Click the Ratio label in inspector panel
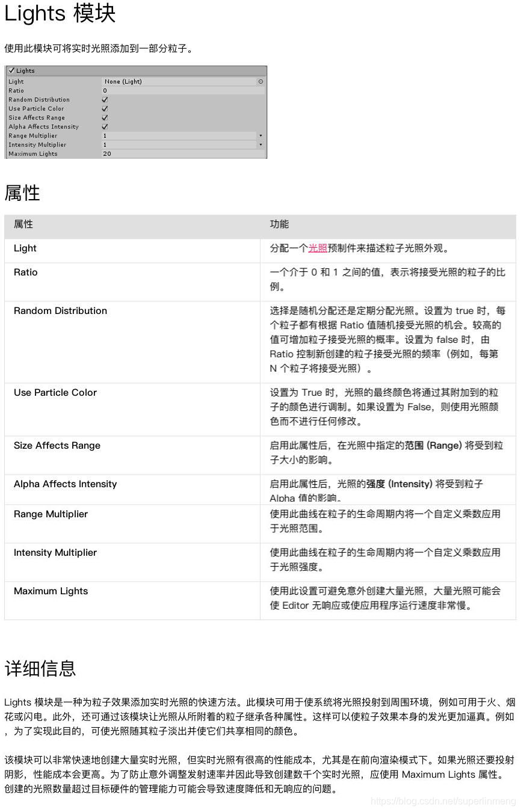This screenshot has height=812, width=521. pos(16,91)
